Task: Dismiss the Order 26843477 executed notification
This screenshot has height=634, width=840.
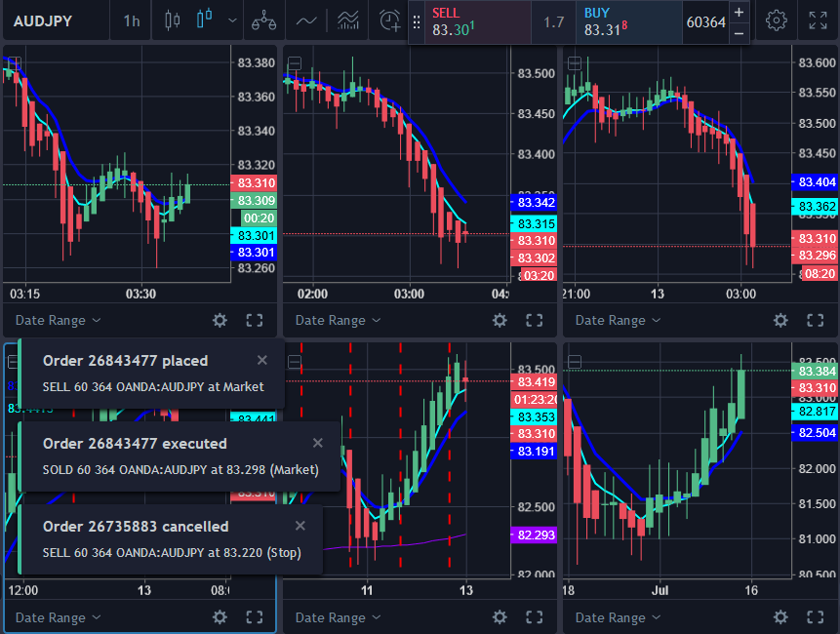Action: click(x=317, y=443)
